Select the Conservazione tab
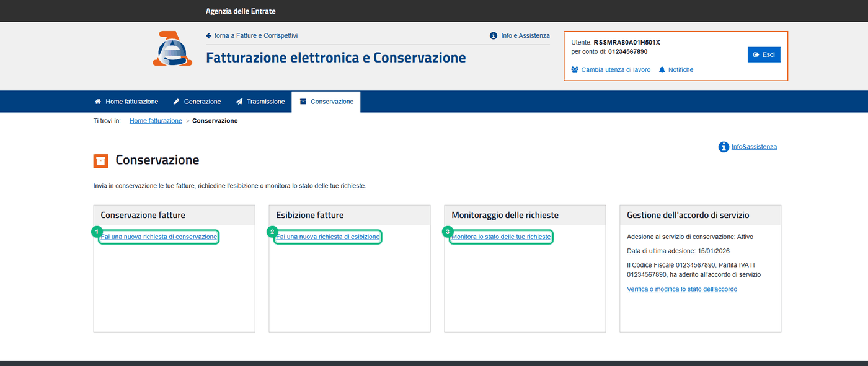868x366 pixels. click(326, 102)
